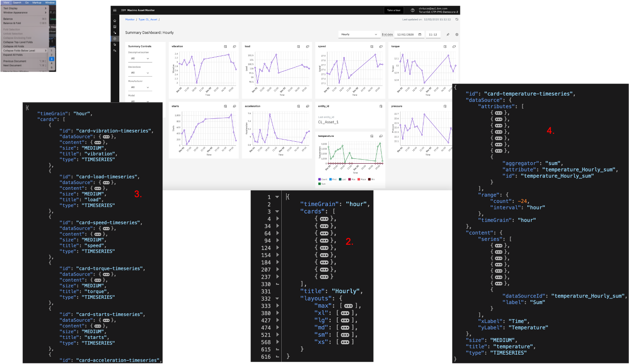Expand the starts card to full view
Image resolution: width=629 pixels, height=364 pixels.
(x=234, y=106)
